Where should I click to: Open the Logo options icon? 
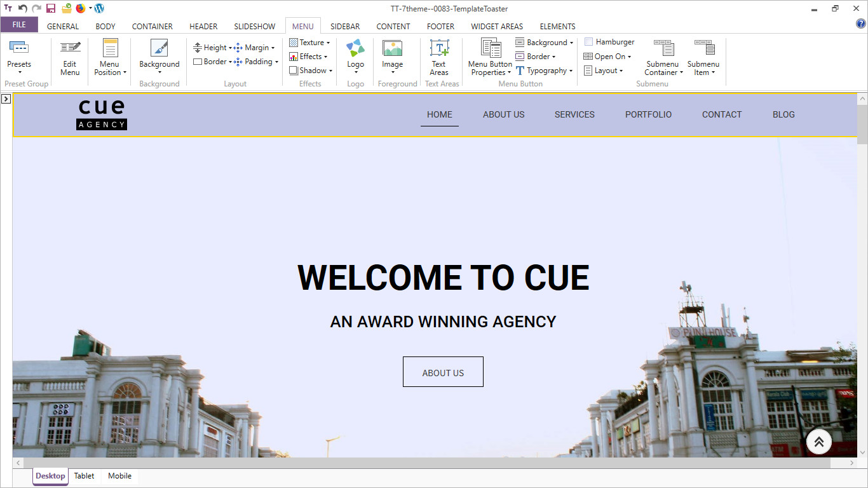pos(355,49)
